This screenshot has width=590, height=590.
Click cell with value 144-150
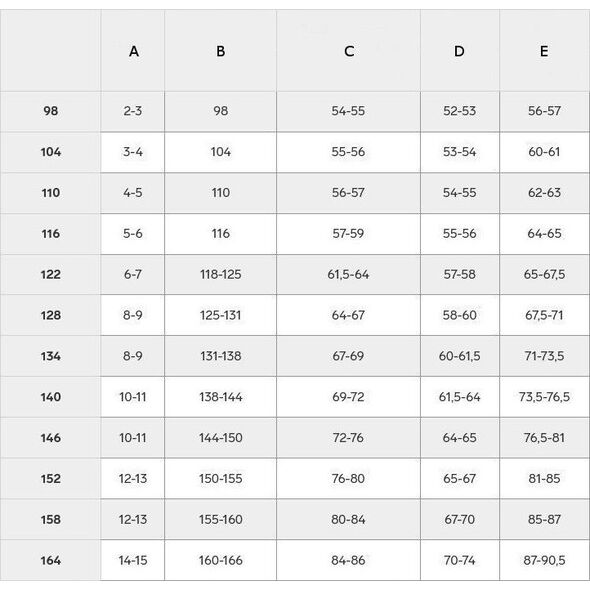[x=220, y=438]
